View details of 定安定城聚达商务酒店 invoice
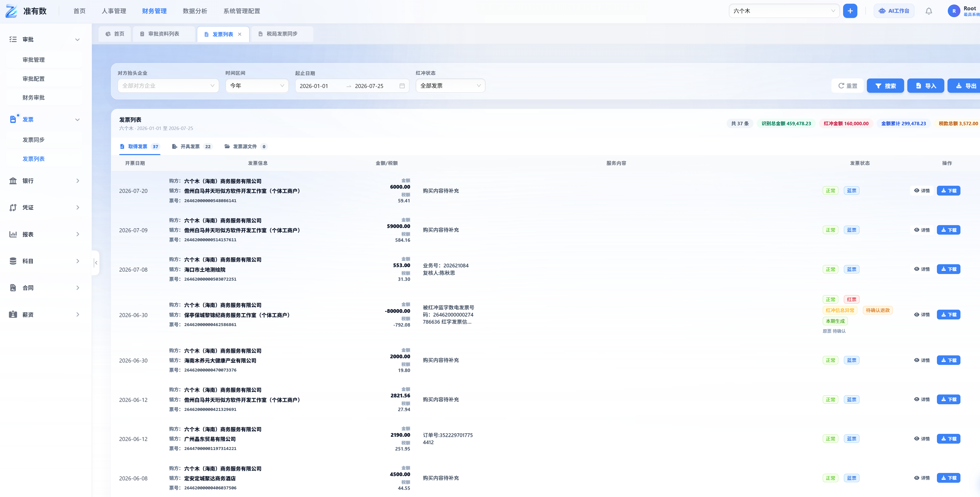The image size is (980, 497). [922, 478]
